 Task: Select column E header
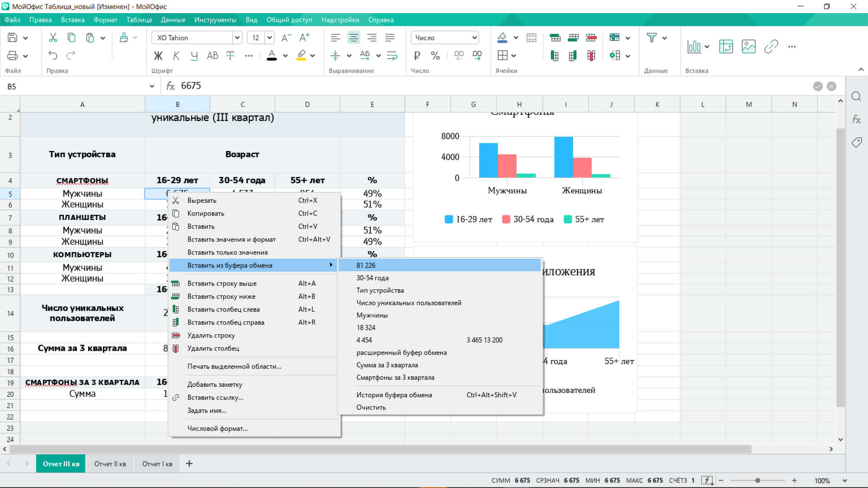coord(372,104)
